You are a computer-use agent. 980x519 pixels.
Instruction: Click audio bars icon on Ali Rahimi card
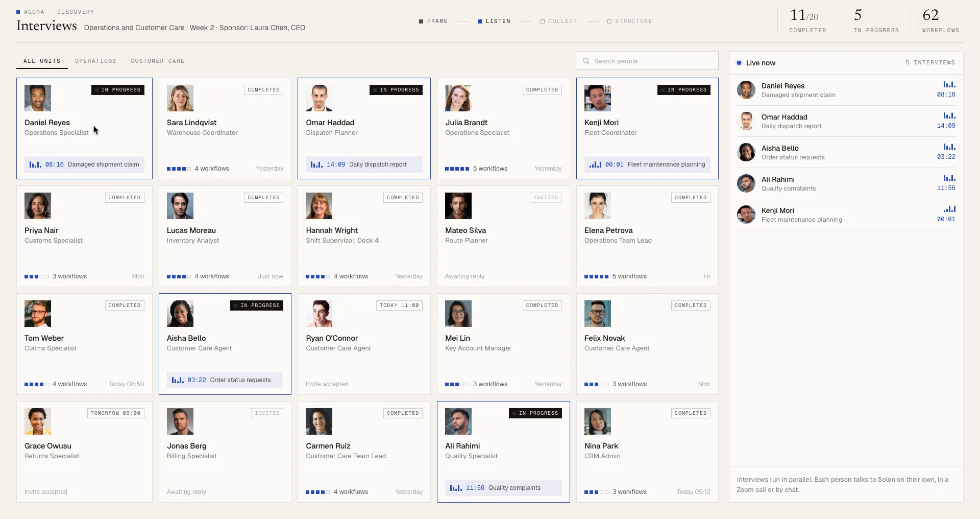point(456,488)
